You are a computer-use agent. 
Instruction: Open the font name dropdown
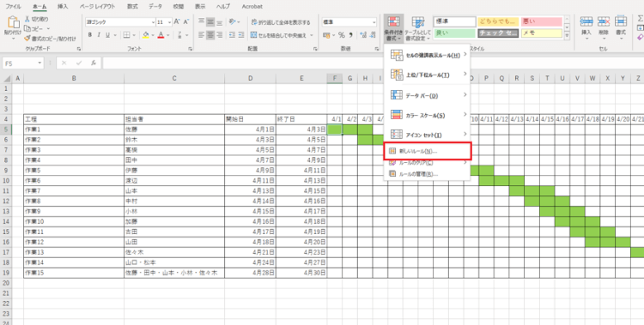pos(153,22)
